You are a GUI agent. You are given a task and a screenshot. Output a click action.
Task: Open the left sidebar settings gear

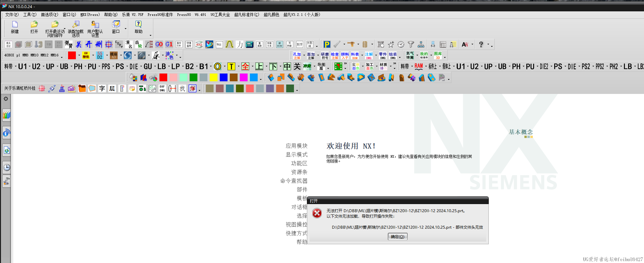6,99
